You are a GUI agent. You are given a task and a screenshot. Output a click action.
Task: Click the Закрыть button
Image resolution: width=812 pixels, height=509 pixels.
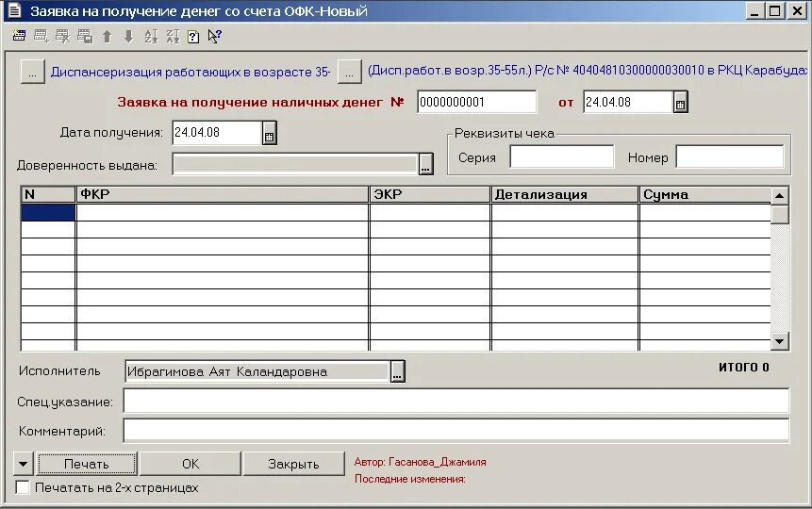coord(293,464)
